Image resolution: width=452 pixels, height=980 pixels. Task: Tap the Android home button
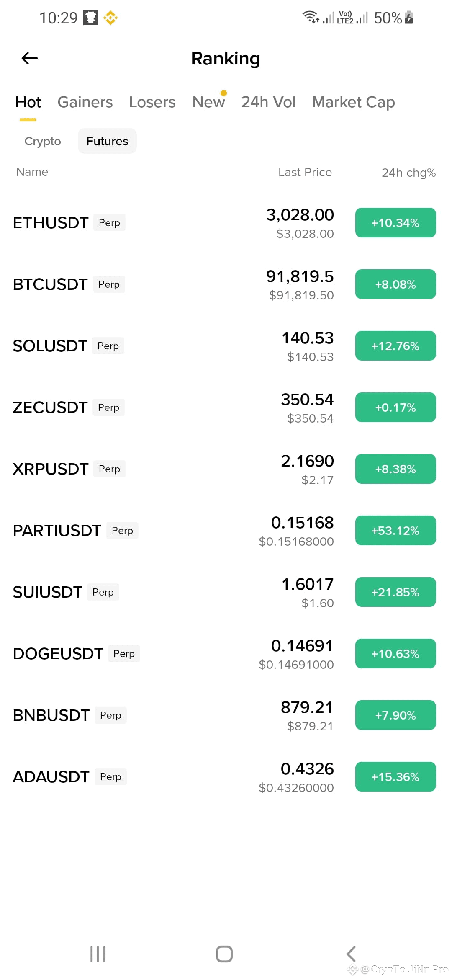224,954
